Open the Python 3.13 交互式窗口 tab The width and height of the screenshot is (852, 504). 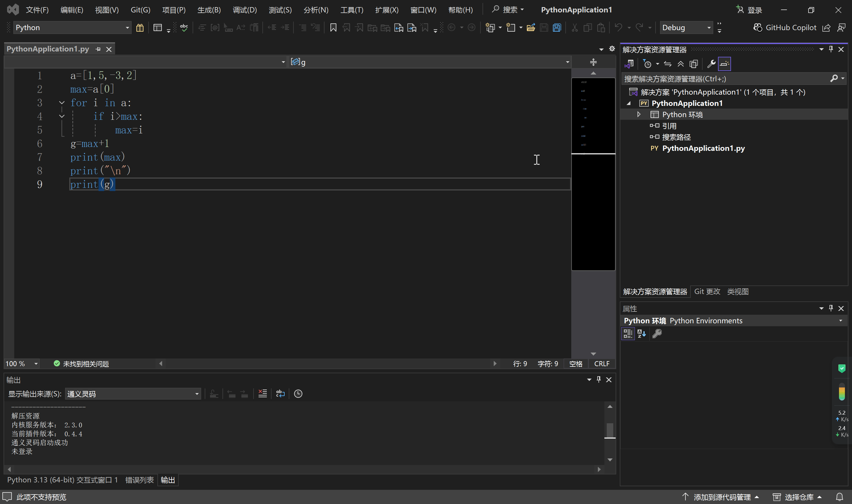62,480
